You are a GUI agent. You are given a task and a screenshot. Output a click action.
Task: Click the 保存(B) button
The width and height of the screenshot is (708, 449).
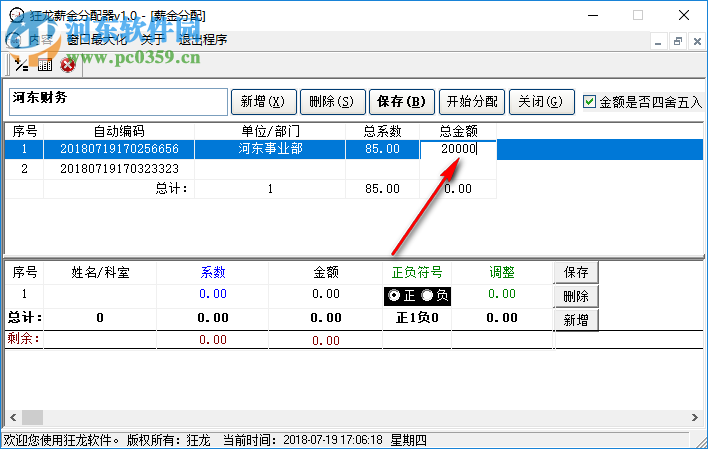pos(402,102)
